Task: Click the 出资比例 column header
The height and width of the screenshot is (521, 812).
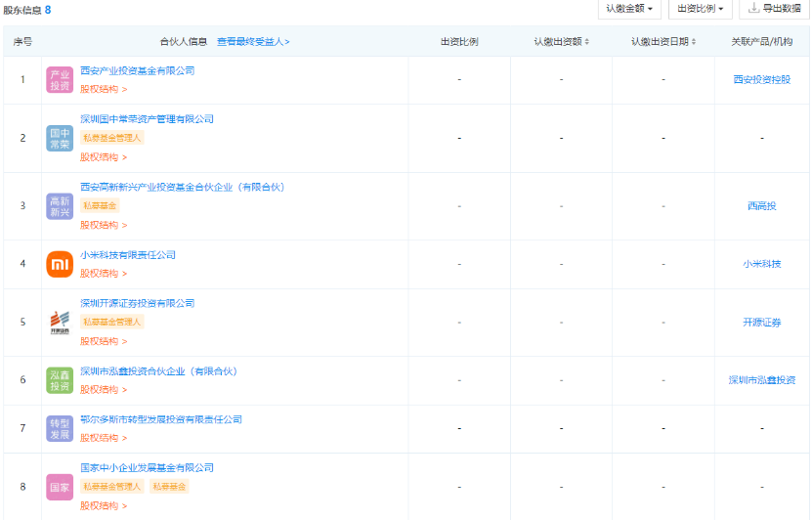Action: [459, 41]
